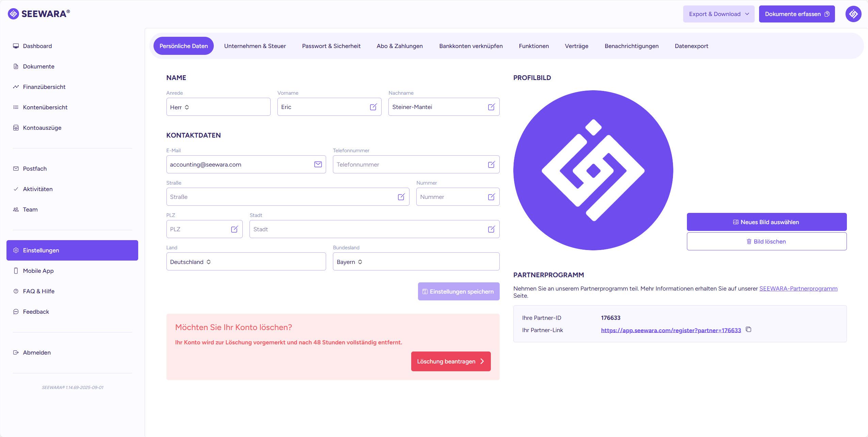
Task: Open the Anrede dropdown showing Herr
Action: 218,107
